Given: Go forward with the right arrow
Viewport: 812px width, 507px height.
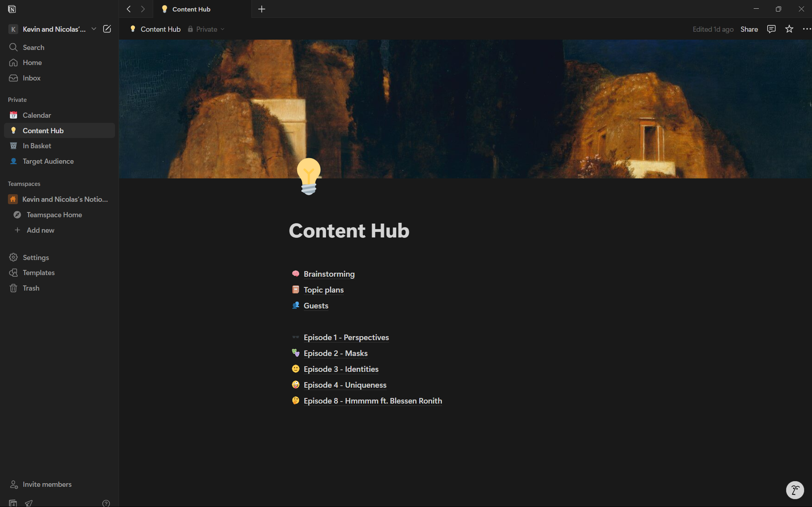Looking at the screenshot, I should pos(143,9).
